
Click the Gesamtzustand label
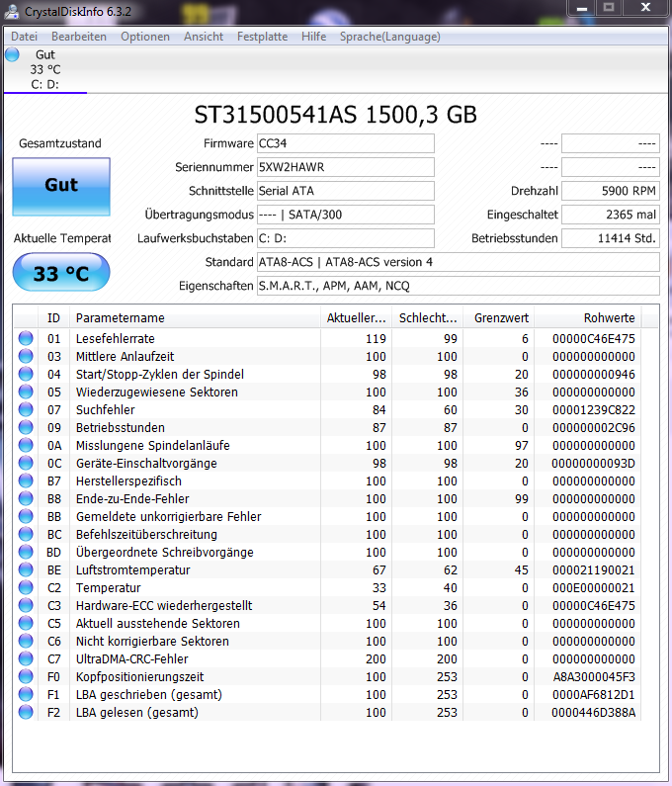pos(60,143)
